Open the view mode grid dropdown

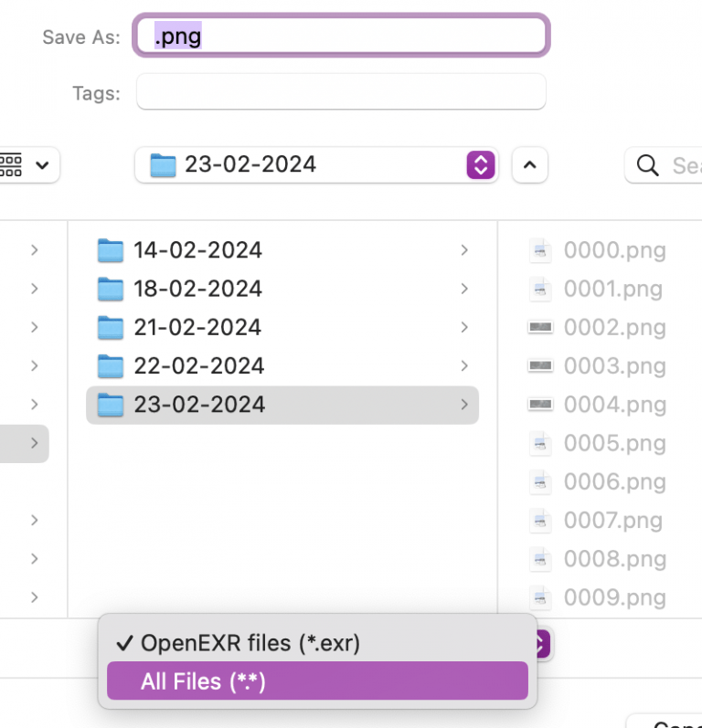26,165
